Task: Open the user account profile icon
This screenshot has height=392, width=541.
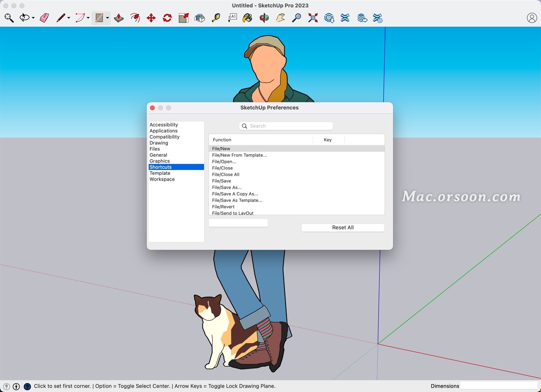Action: tap(532, 18)
